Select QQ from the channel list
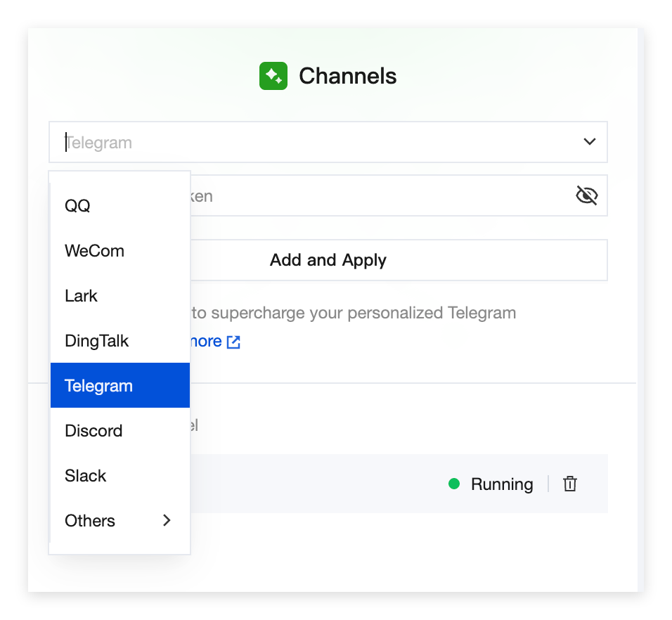This screenshot has height=620, width=672. click(77, 206)
